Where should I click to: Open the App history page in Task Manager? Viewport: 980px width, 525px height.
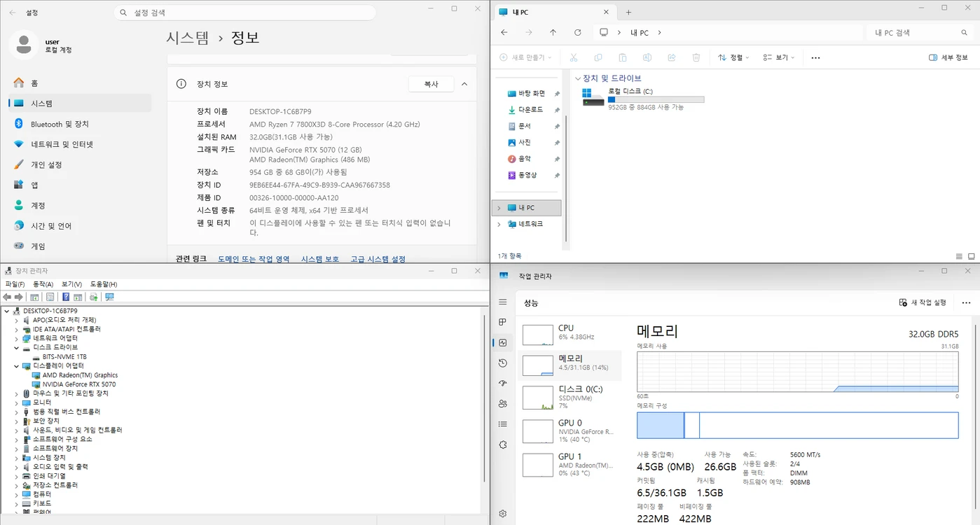pos(502,363)
